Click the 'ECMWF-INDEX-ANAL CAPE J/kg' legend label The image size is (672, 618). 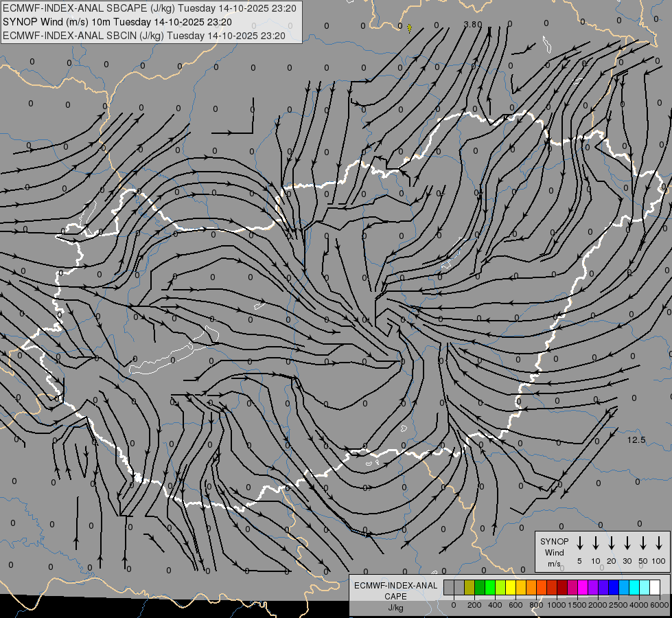pos(395,596)
